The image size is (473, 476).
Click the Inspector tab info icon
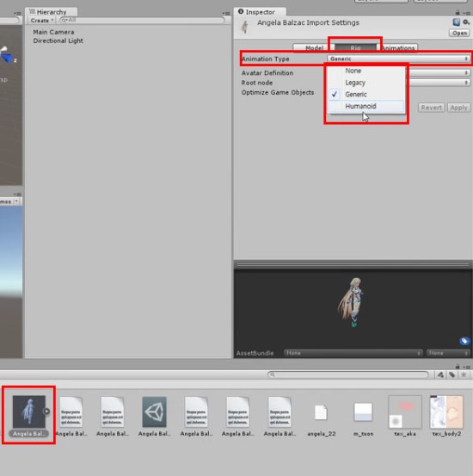(241, 11)
